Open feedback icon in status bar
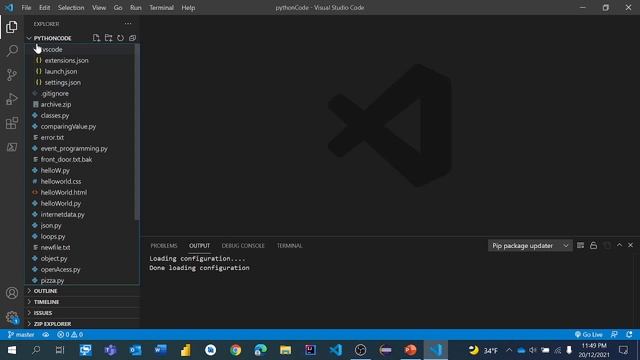Image resolution: width=640 pixels, height=360 pixels. 614,335
